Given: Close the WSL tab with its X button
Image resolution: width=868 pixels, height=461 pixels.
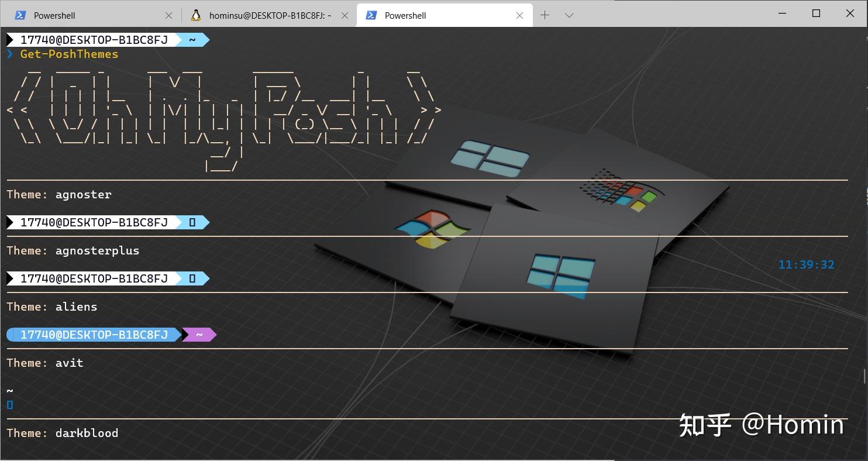Looking at the screenshot, I should (345, 15).
